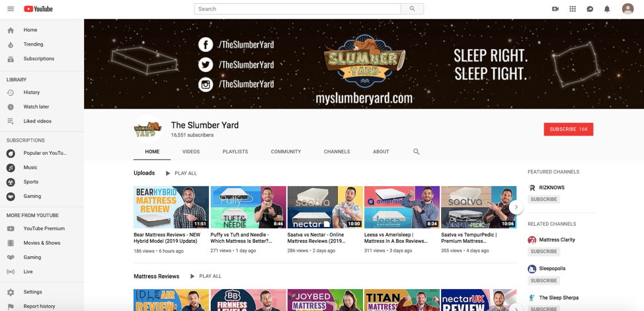Open the Leesa vs Amerisleep thumbnail
This screenshot has height=311, width=644.
pyautogui.click(x=402, y=207)
